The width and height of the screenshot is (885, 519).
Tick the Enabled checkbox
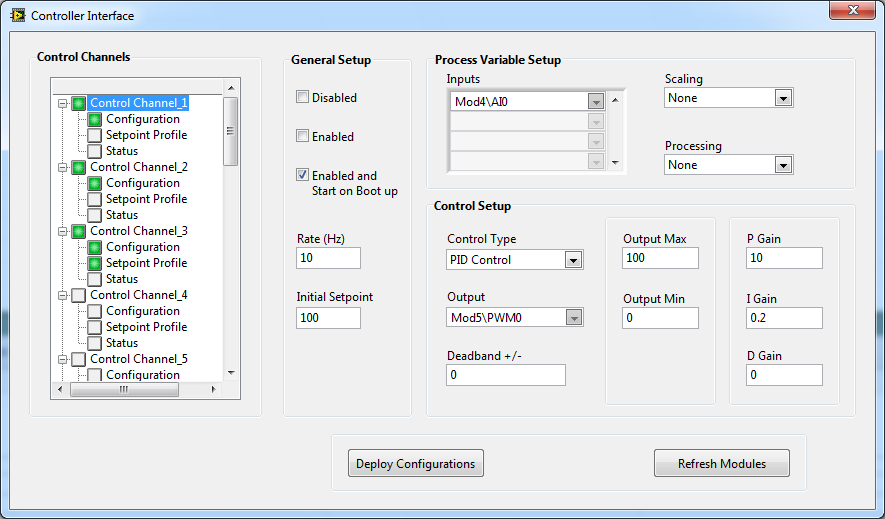(x=303, y=136)
